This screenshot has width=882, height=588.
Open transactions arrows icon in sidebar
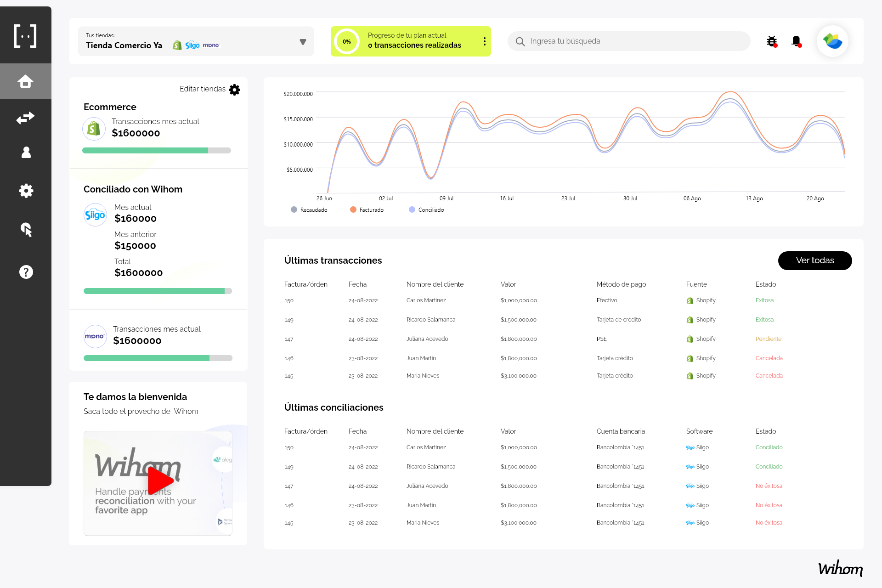click(25, 118)
